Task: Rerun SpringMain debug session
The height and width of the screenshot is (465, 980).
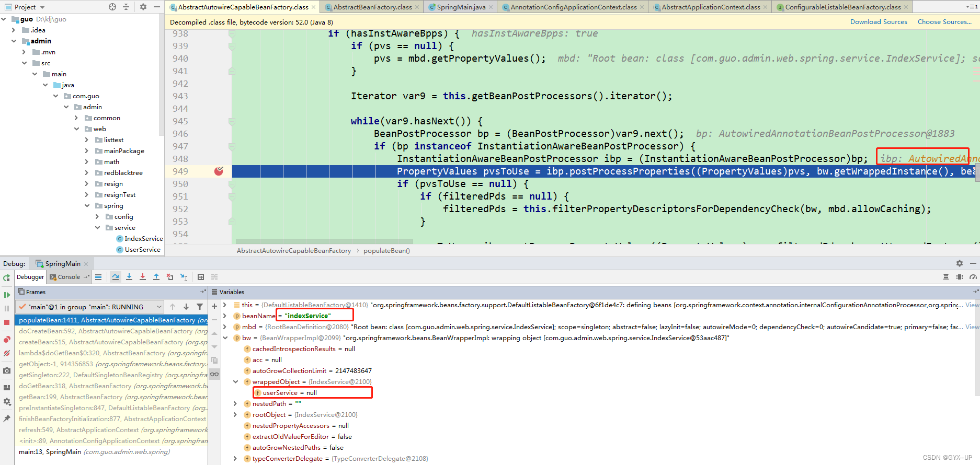Action: click(x=7, y=277)
